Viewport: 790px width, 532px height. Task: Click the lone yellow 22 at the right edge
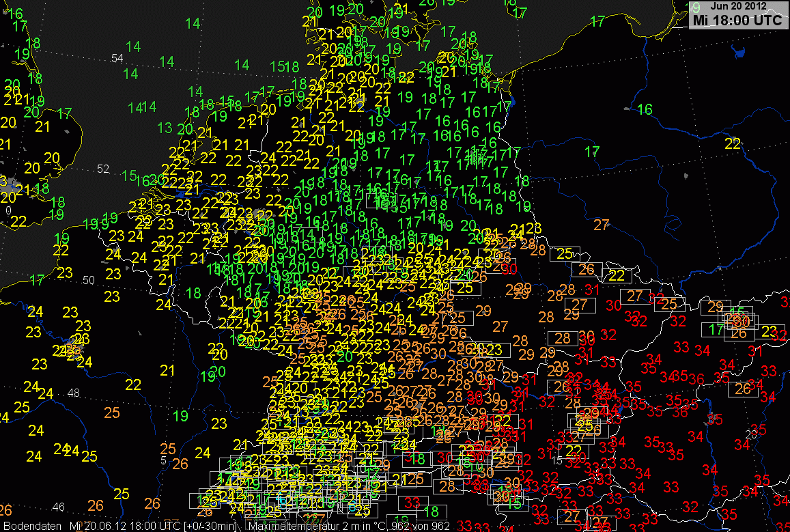(x=732, y=143)
